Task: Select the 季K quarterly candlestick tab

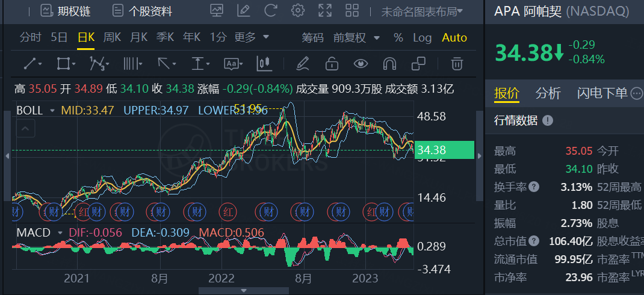Action: (x=165, y=37)
